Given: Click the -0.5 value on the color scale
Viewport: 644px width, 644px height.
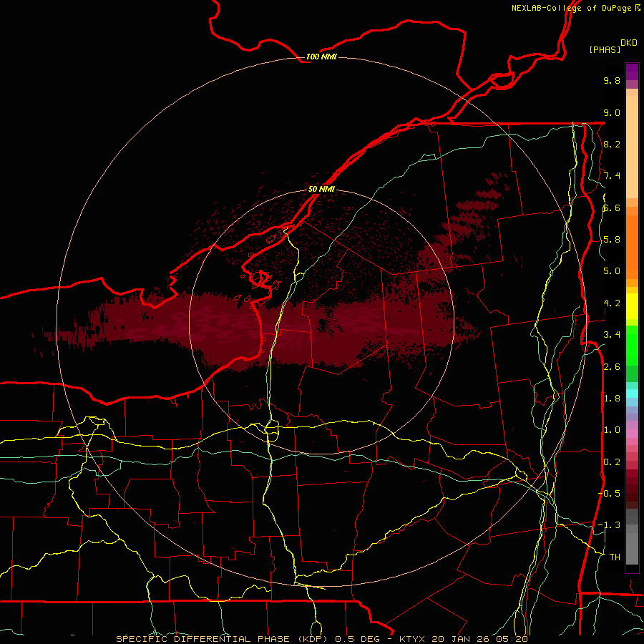Looking at the screenshot, I should 609,494.
